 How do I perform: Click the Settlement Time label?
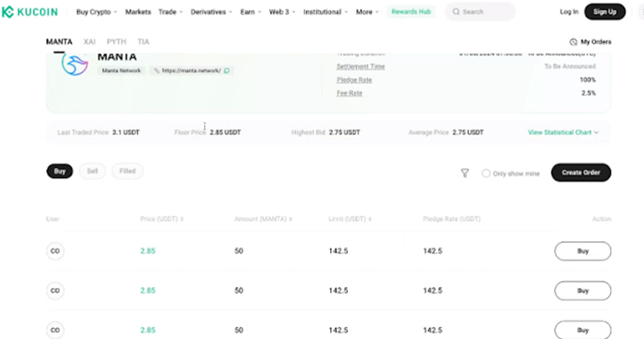[361, 66]
